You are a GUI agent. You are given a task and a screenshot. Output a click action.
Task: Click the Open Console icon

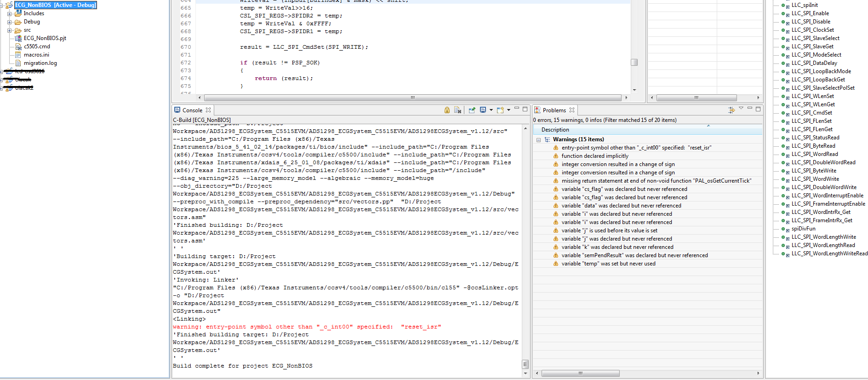click(x=500, y=110)
